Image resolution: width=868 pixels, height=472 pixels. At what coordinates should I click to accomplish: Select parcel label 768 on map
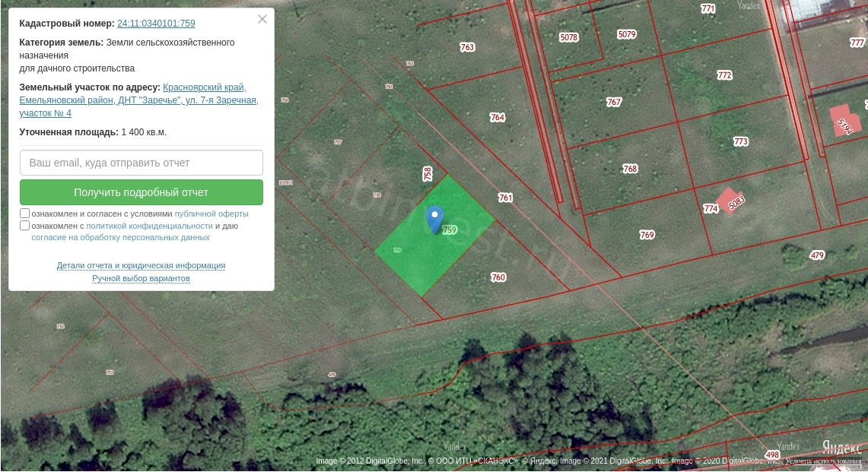(630, 169)
